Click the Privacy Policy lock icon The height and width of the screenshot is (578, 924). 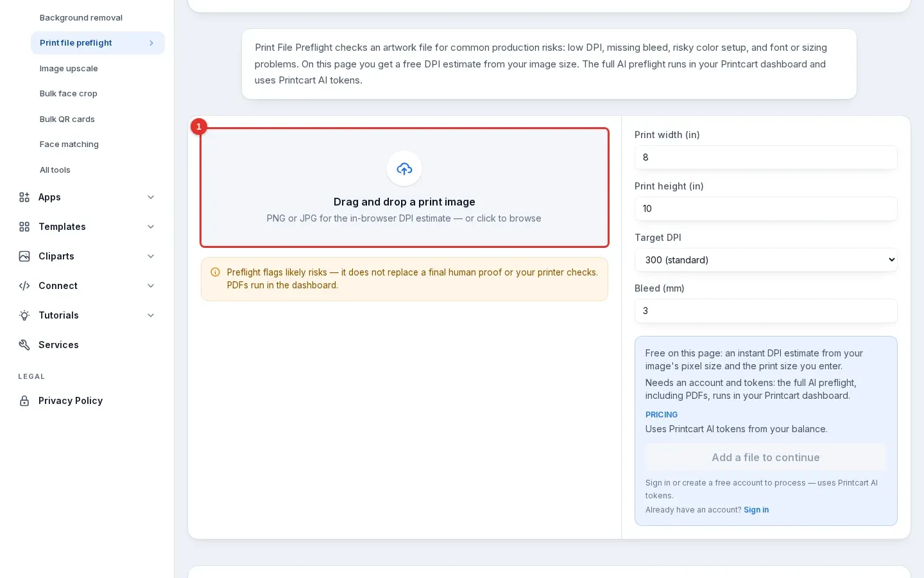click(x=24, y=401)
